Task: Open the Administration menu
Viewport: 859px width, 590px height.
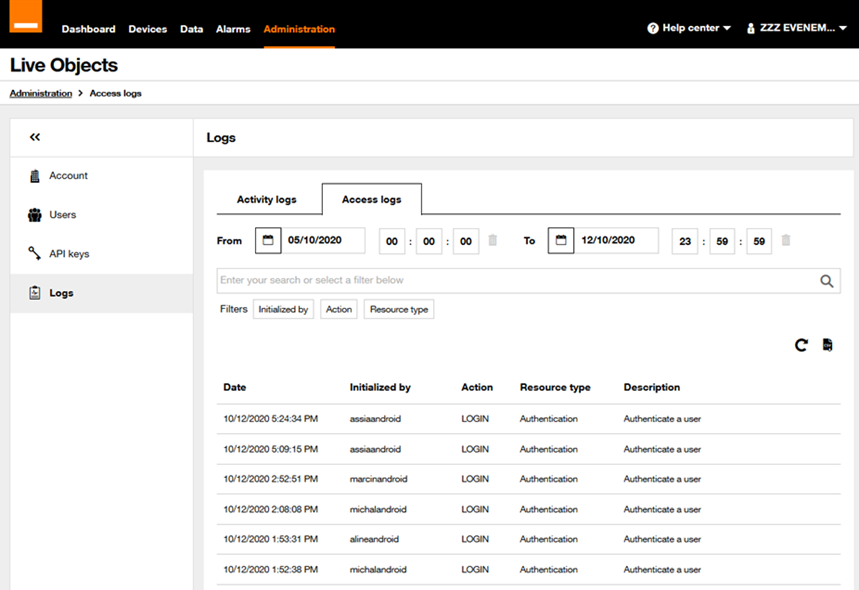Action: click(x=299, y=29)
